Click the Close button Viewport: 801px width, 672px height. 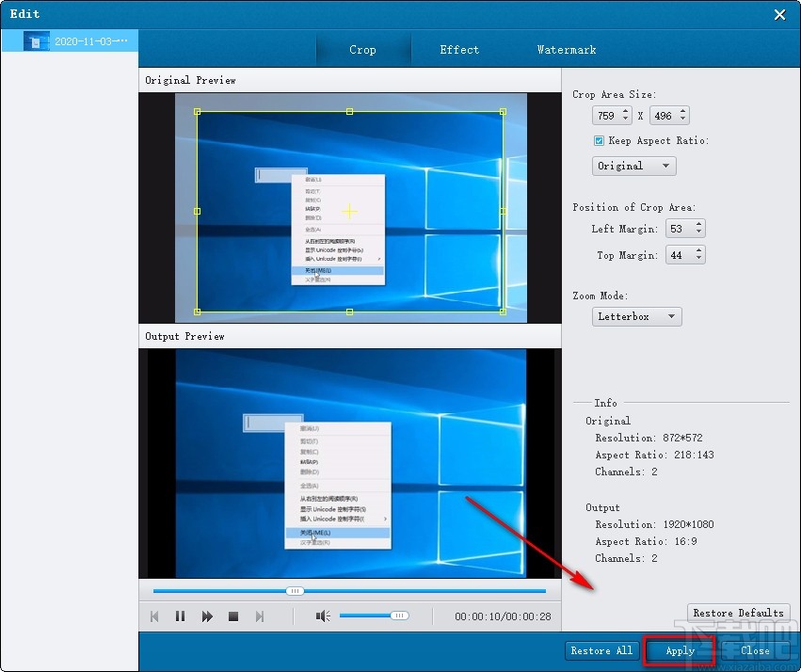[755, 650]
